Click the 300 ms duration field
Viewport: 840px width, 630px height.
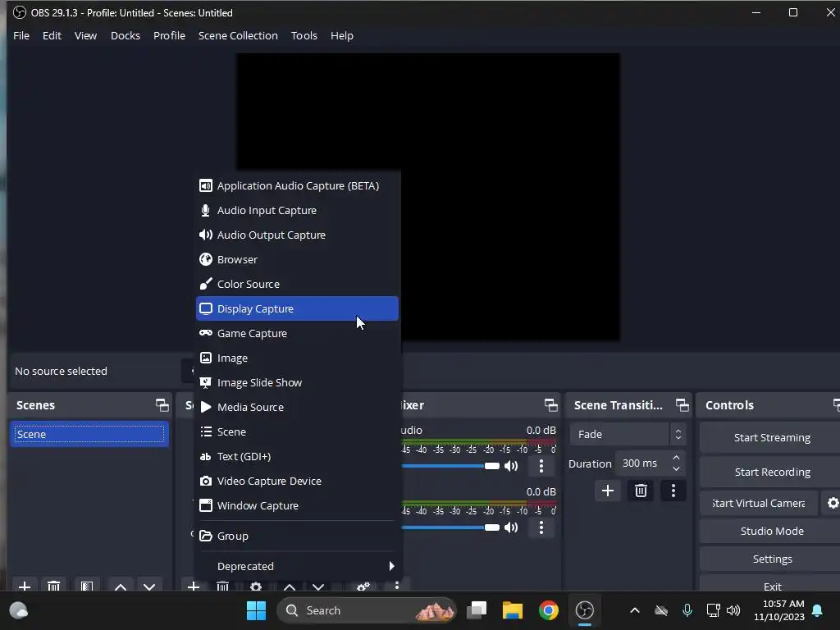coord(641,463)
